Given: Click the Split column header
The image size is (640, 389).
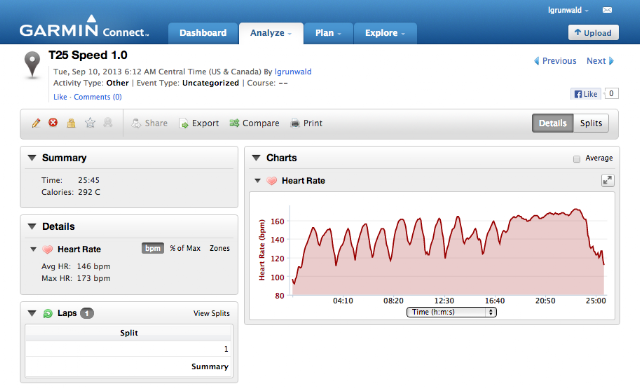Looking at the screenshot, I should pyautogui.click(x=129, y=333).
